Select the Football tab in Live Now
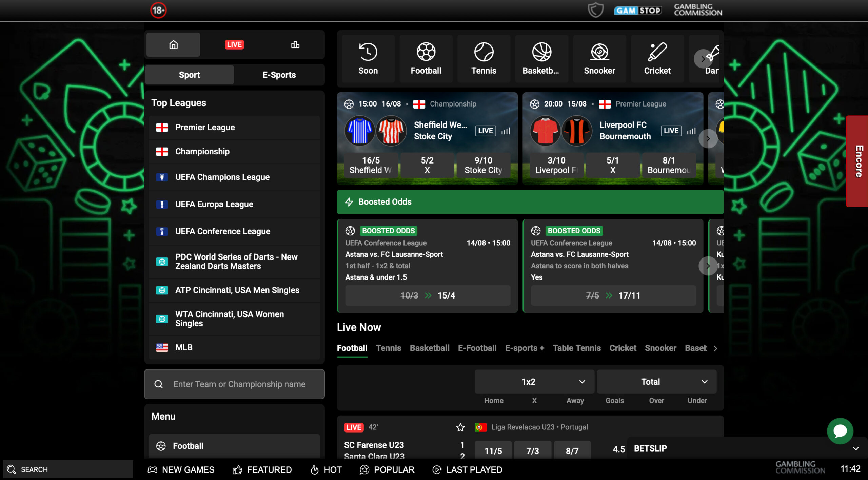 (352, 348)
